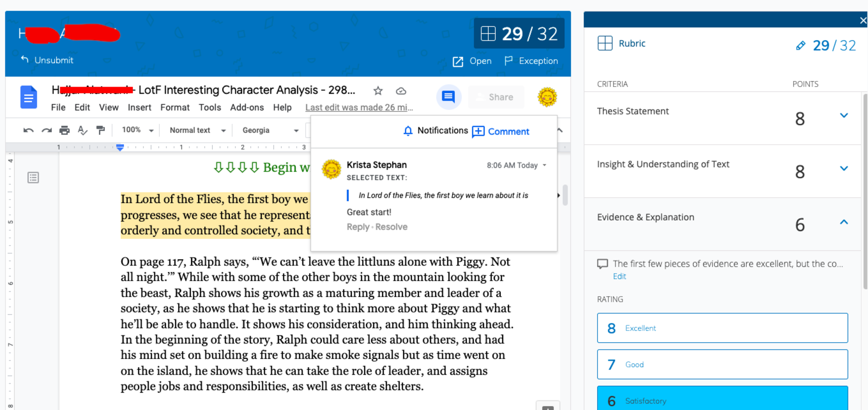Unsubmit the student's assignment

(47, 60)
